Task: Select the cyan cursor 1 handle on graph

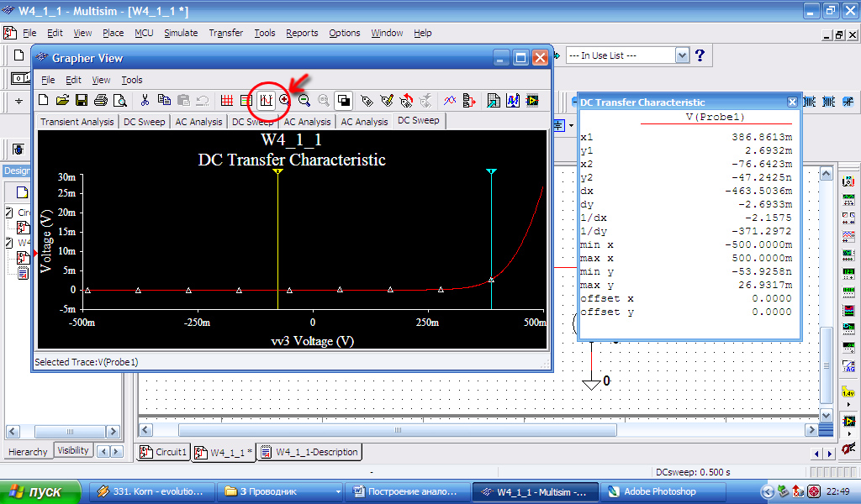Action: (x=491, y=171)
